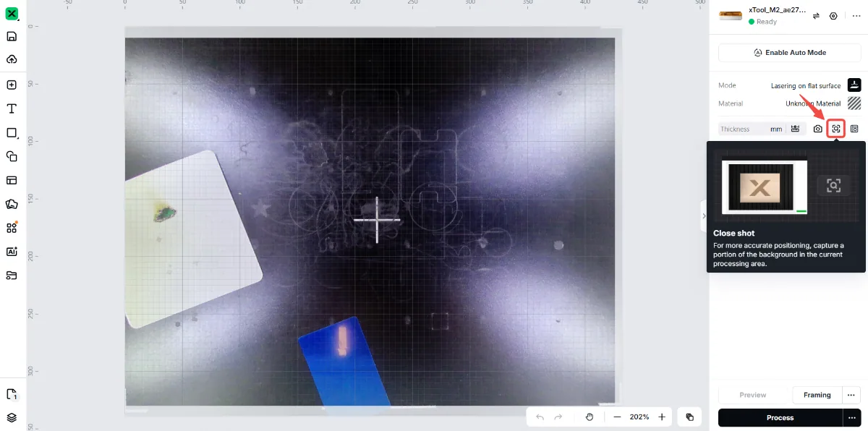Click the Framing button
The height and width of the screenshot is (431, 868).
point(817,395)
